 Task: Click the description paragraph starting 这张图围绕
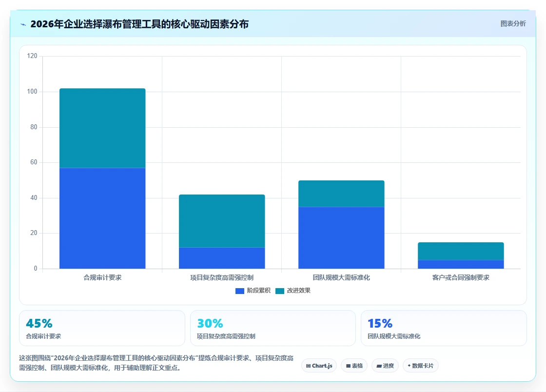click(156, 363)
